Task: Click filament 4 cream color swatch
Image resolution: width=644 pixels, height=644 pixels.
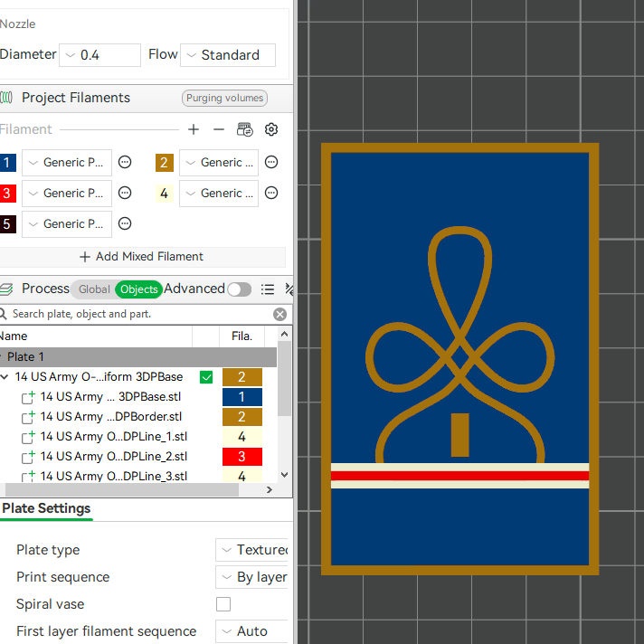Action: click(165, 194)
